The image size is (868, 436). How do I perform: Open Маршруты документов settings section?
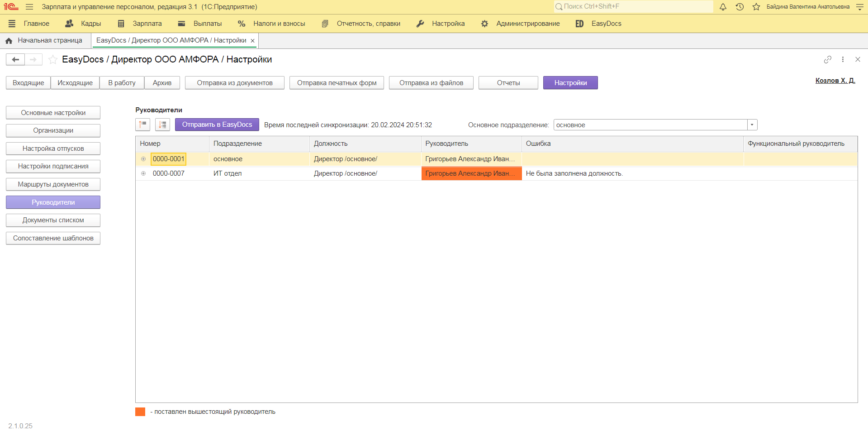[x=53, y=184]
